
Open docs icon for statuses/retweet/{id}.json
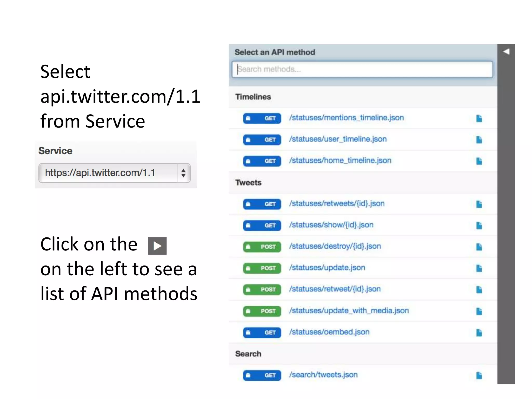(479, 289)
